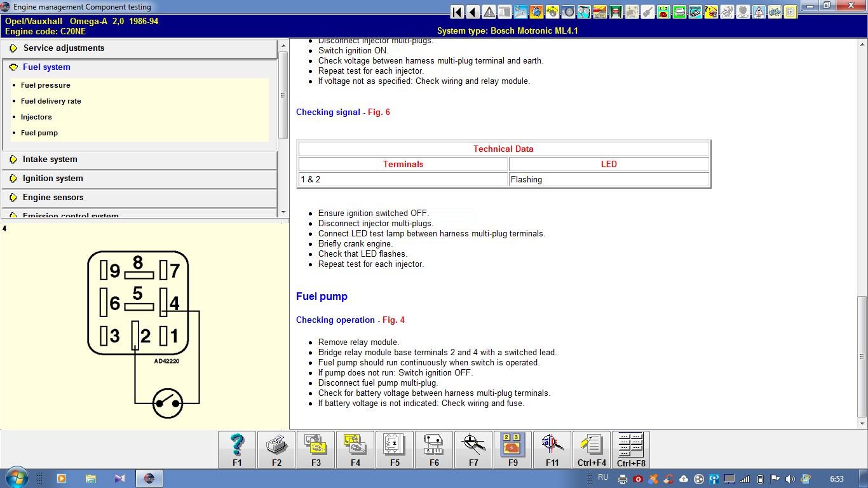This screenshot has width=868, height=488.
Task: Click the network signal tray icon
Action: 745,479
